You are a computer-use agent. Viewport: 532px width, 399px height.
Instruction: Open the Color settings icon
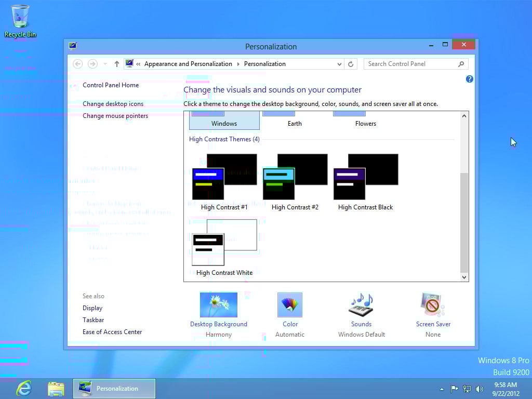pyautogui.click(x=290, y=304)
